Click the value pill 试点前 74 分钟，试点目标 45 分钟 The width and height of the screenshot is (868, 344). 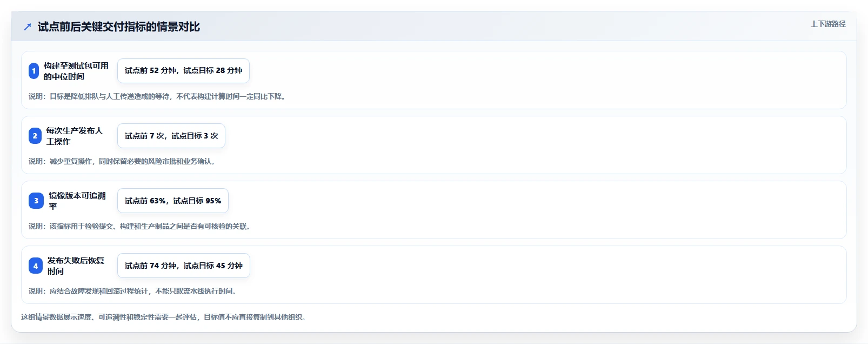click(184, 266)
